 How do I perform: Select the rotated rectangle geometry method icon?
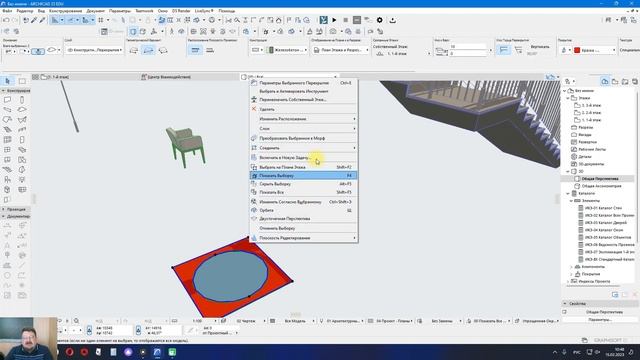[x=163, y=50]
